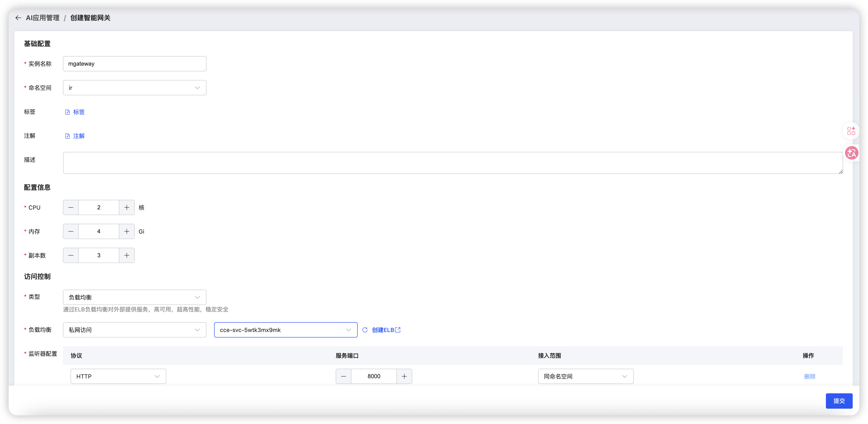
Task: Click the back arrow icon
Action: (x=18, y=18)
